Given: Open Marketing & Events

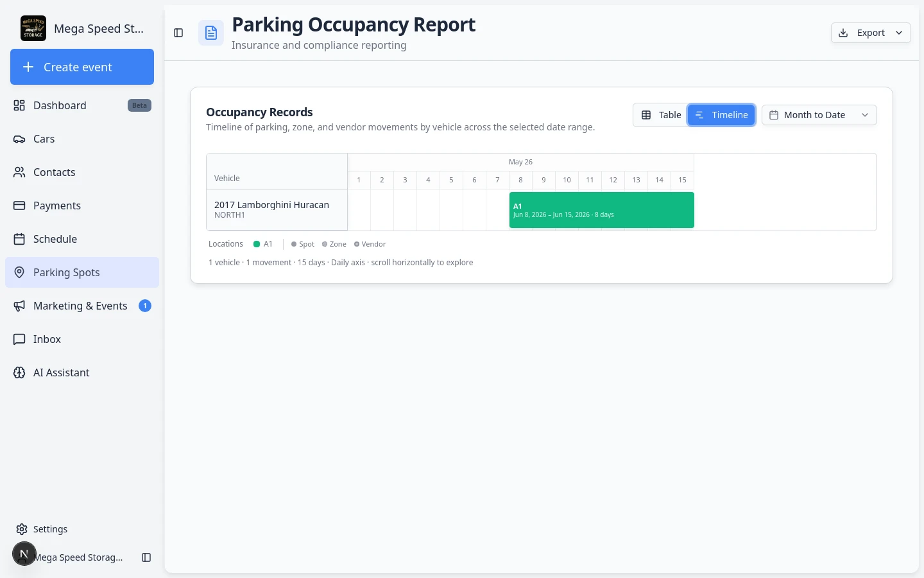Looking at the screenshot, I should click(x=82, y=306).
